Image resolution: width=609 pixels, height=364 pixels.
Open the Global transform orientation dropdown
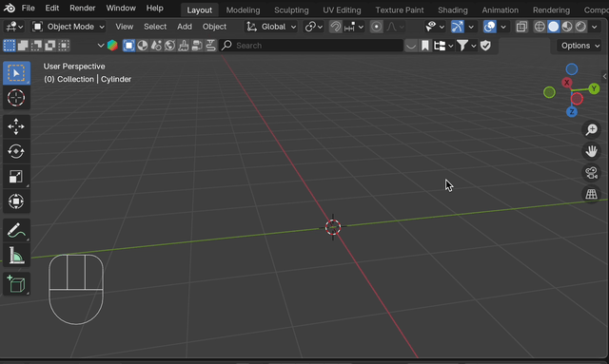pos(271,27)
